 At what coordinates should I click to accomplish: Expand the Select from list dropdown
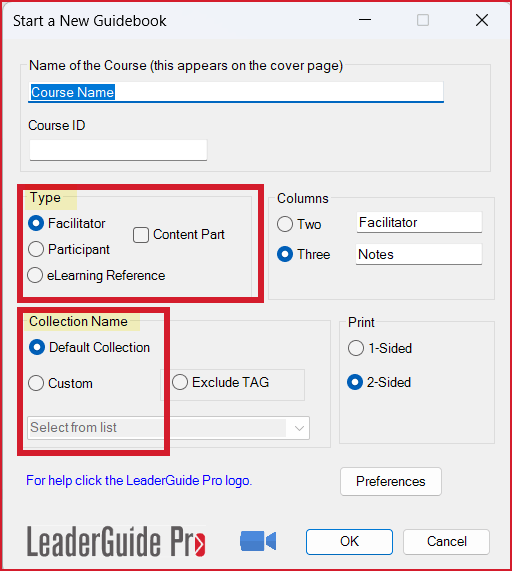[168, 428]
